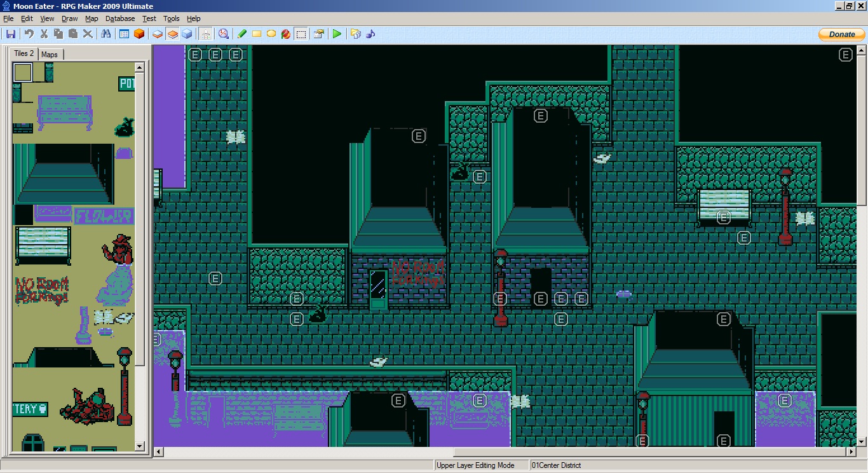Switch to Event Layer editing mode
The width and height of the screenshot is (868, 473).
(x=187, y=34)
